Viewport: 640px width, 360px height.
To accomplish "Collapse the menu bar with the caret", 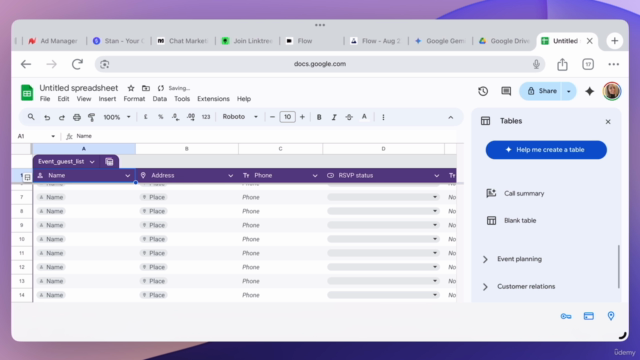I will 451,118.
